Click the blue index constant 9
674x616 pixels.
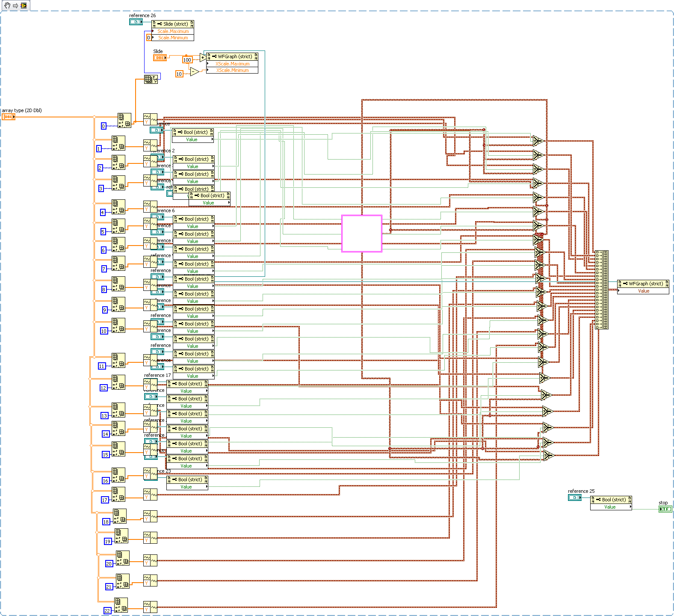tap(104, 310)
